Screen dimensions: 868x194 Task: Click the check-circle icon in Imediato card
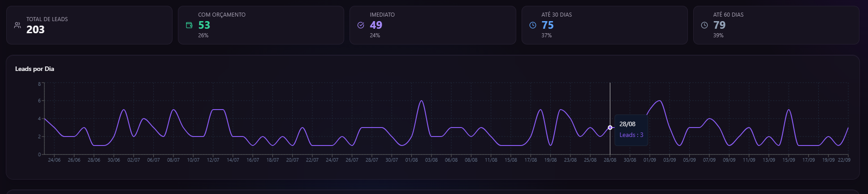(x=361, y=25)
